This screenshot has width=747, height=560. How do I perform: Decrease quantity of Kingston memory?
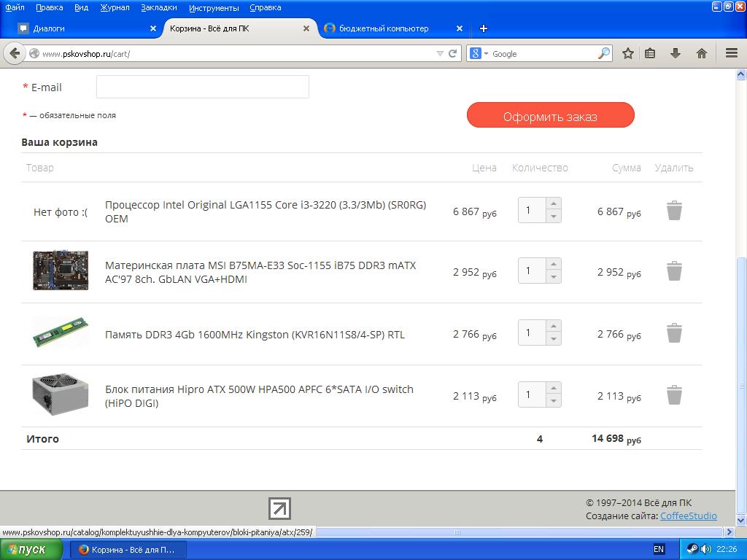tap(554, 339)
